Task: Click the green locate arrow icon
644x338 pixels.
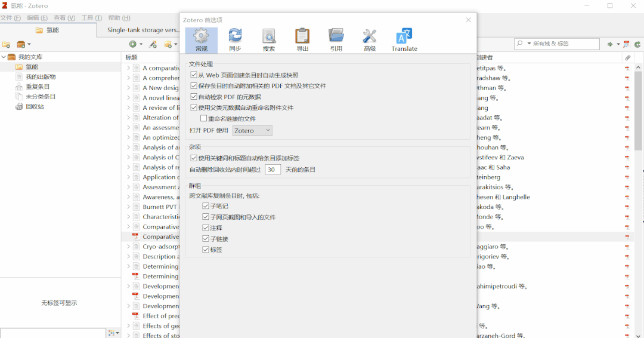Action: (x=610, y=44)
